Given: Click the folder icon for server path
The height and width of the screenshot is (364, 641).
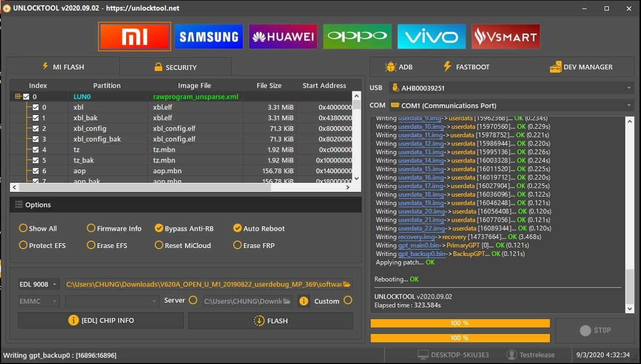Looking at the screenshot, I should tap(287, 301).
